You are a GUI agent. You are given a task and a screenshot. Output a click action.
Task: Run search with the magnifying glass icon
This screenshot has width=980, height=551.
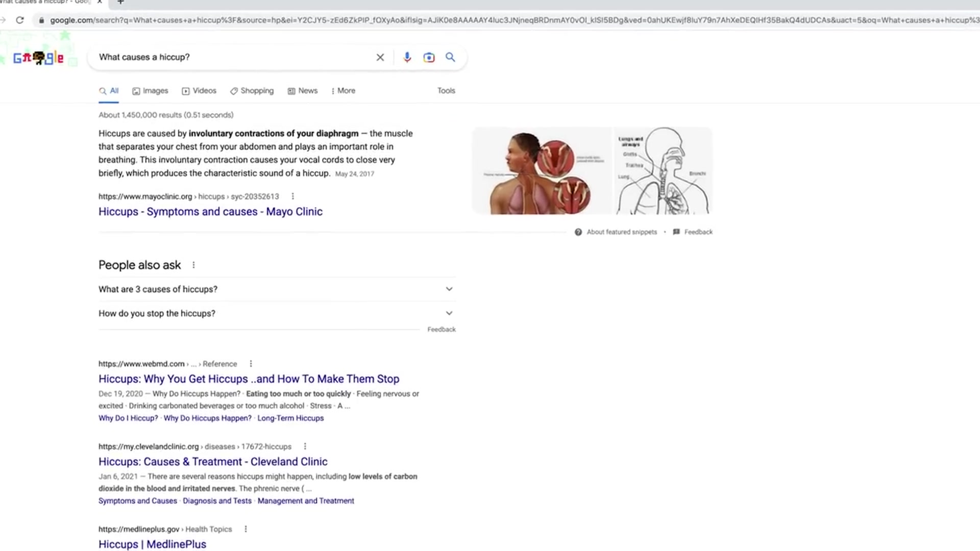450,57
